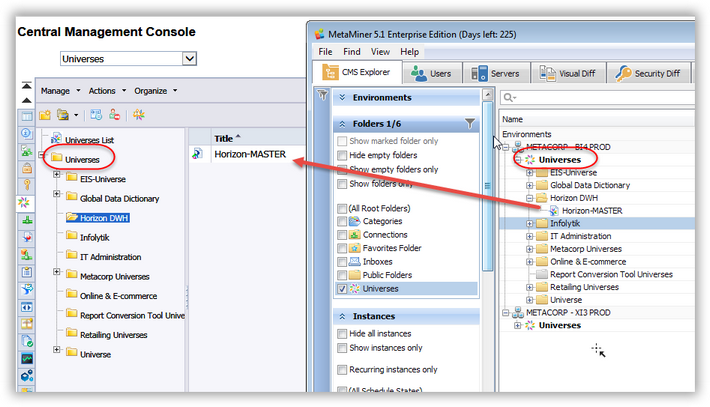Select Horizon-MASTER in the CMC list
This screenshot has height=407, width=710.
pyautogui.click(x=250, y=154)
